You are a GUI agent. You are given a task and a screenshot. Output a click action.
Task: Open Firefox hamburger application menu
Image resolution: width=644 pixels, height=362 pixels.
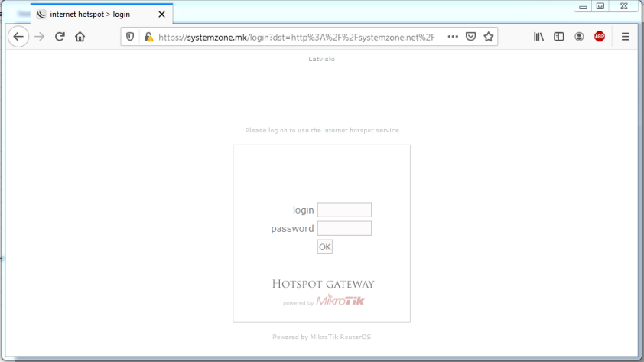625,37
